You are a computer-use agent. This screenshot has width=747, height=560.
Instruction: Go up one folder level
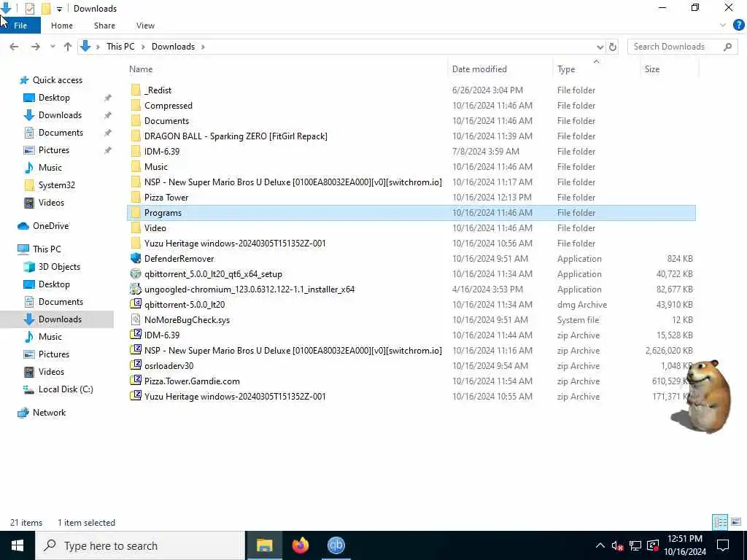[68, 47]
